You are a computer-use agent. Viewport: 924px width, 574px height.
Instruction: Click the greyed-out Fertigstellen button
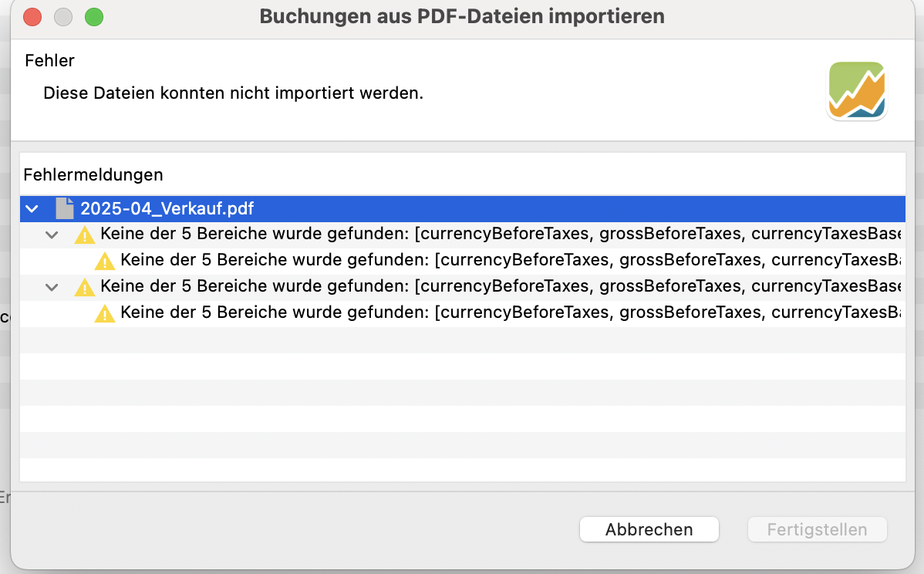[x=817, y=530]
